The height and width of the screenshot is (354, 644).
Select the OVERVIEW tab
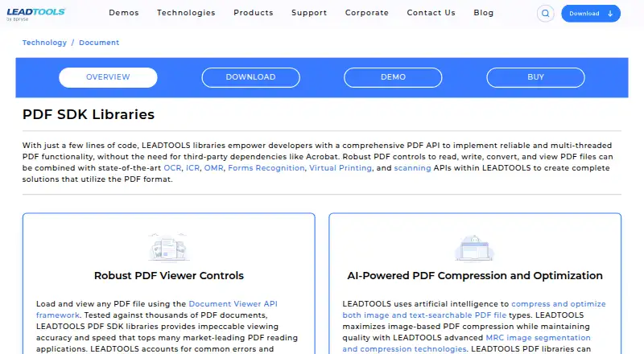click(108, 77)
